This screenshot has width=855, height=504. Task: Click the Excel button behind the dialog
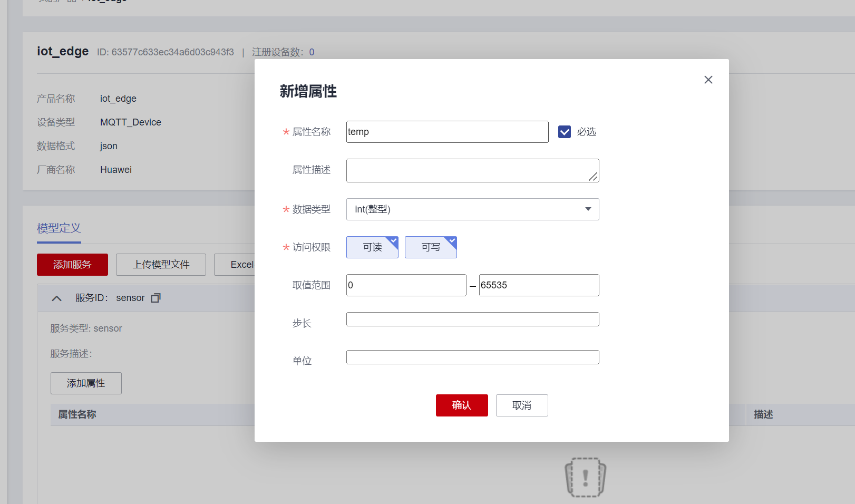(235, 265)
